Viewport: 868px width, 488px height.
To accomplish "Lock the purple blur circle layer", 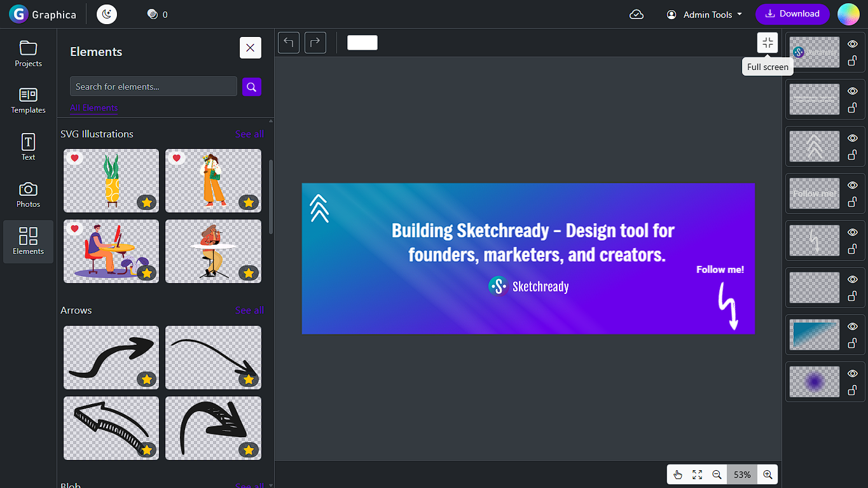I will click(x=852, y=390).
